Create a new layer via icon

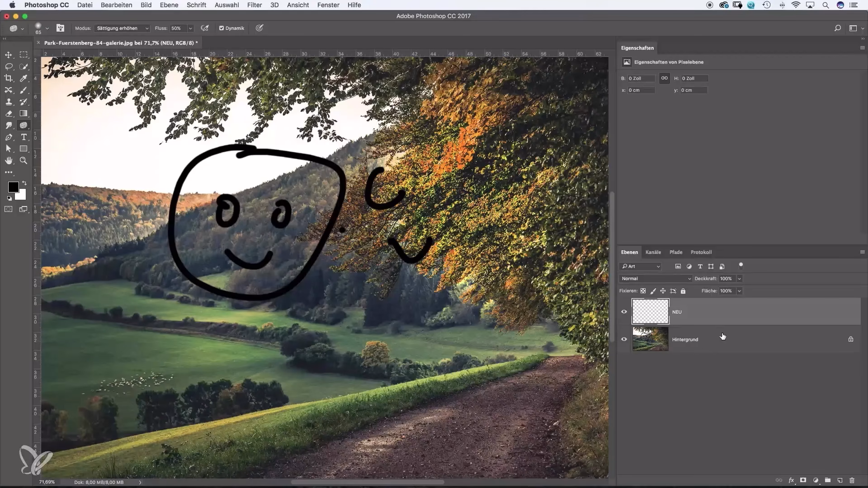point(840,480)
